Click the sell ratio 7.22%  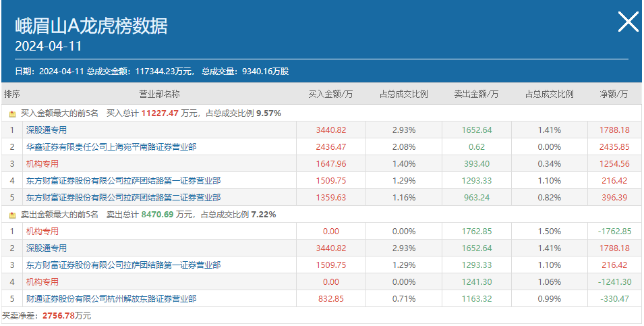264,215
